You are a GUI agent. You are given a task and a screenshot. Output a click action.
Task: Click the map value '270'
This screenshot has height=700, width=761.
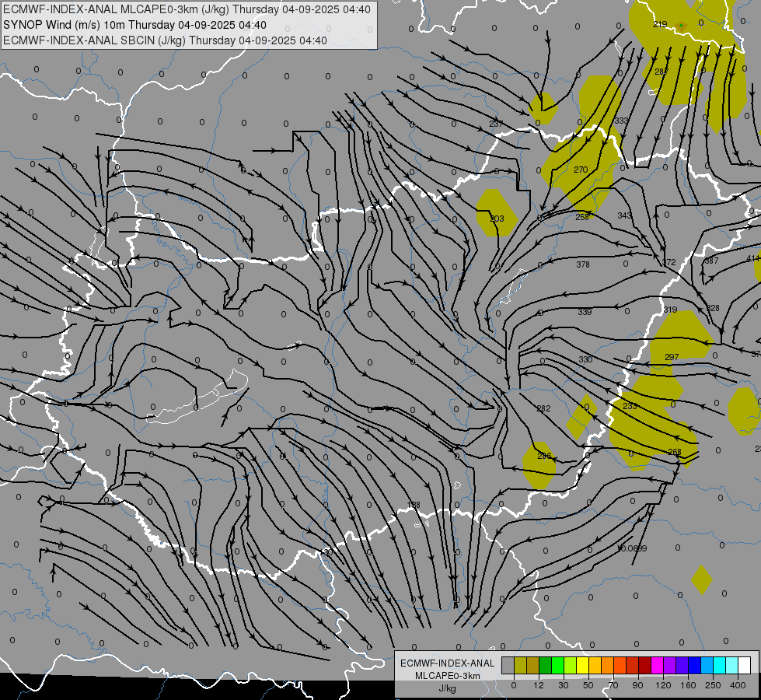click(581, 170)
